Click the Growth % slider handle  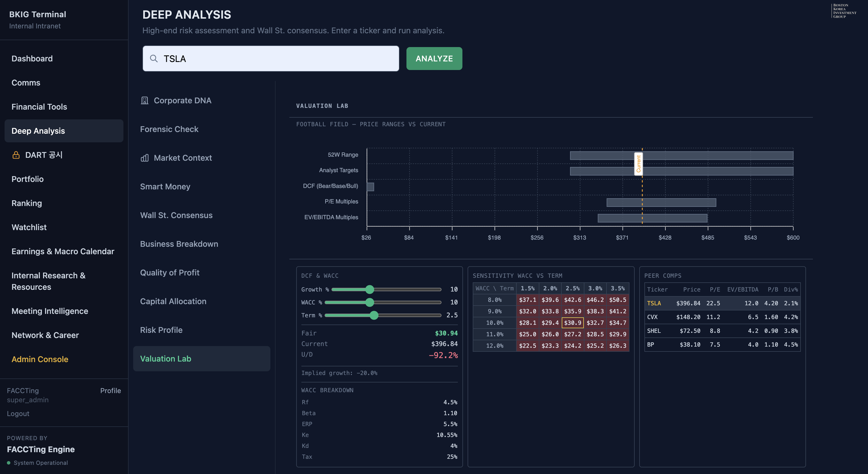tap(370, 290)
